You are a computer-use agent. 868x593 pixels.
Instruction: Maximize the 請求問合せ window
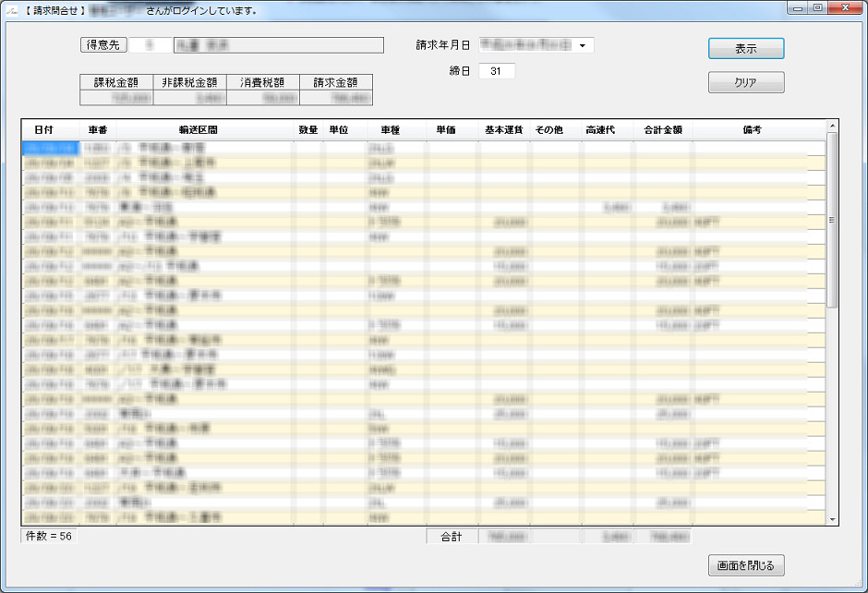(x=817, y=7)
